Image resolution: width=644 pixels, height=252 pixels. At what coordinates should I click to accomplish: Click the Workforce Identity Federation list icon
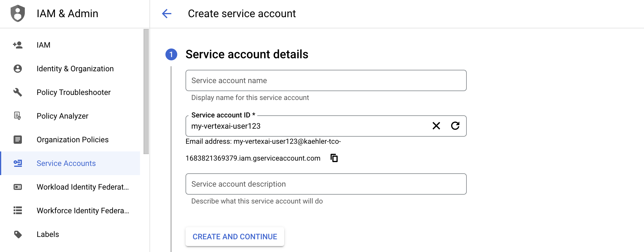click(18, 211)
